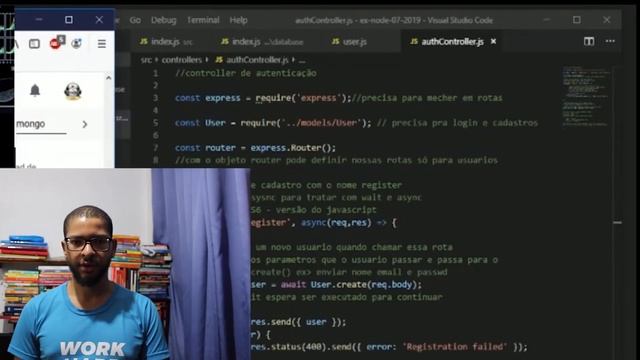Click the authController.js breadcrumb
The width and height of the screenshot is (640, 360).
point(257,60)
